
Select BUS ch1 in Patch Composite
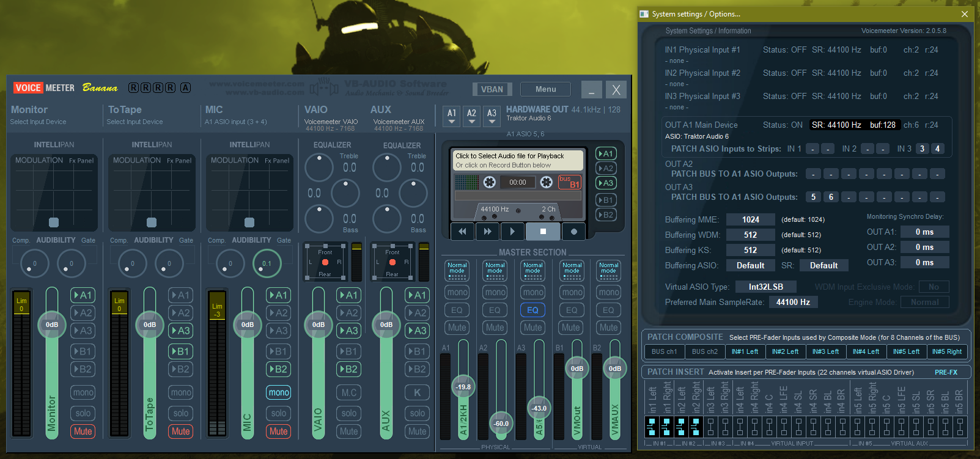click(x=664, y=351)
